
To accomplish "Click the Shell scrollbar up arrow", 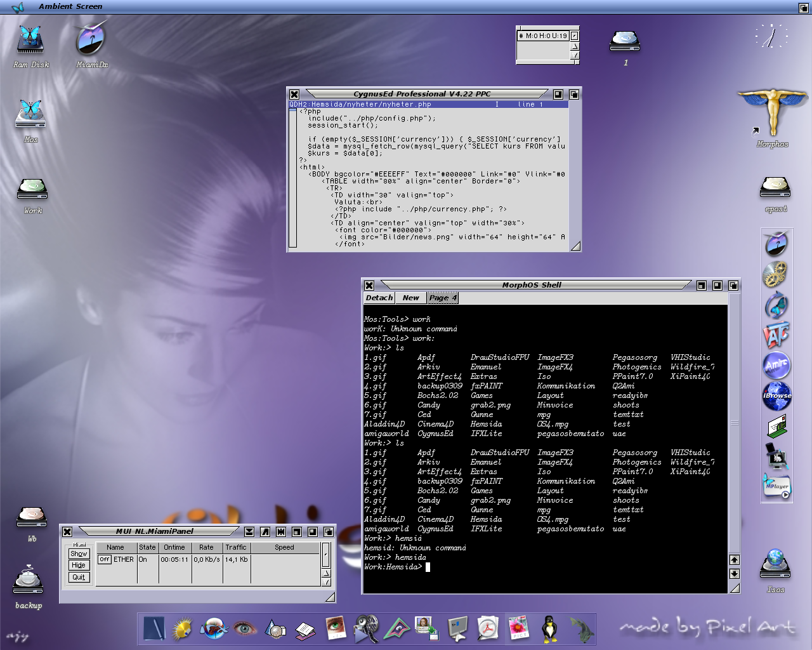I will 734,560.
